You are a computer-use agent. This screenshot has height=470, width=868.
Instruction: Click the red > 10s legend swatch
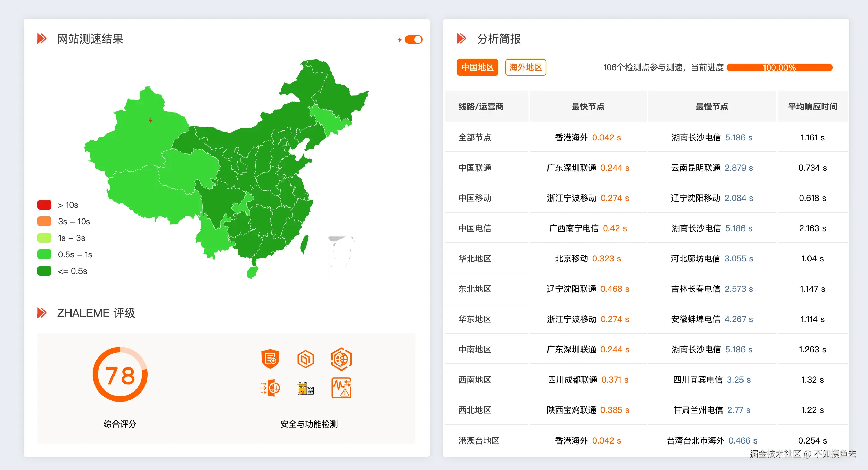[x=44, y=205]
